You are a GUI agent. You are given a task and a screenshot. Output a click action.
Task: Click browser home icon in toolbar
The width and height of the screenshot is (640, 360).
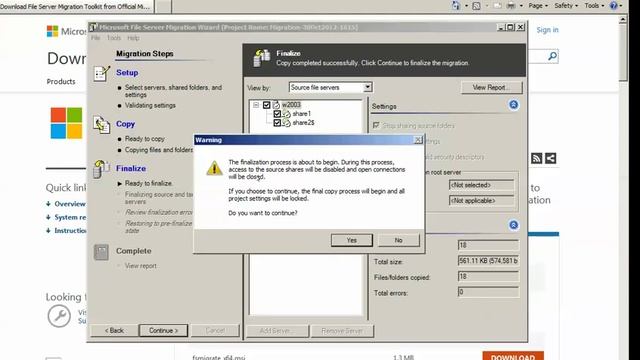point(456,6)
